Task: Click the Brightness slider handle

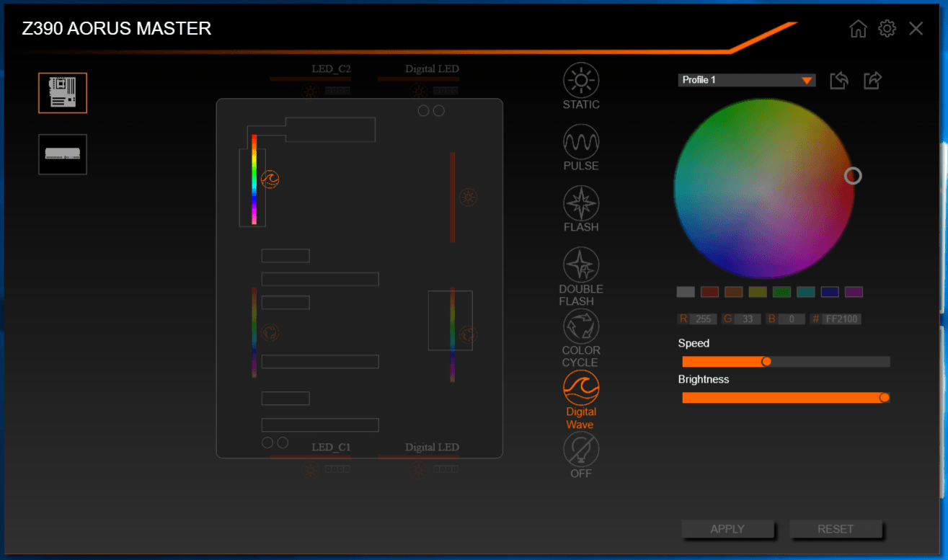Action: (885, 398)
